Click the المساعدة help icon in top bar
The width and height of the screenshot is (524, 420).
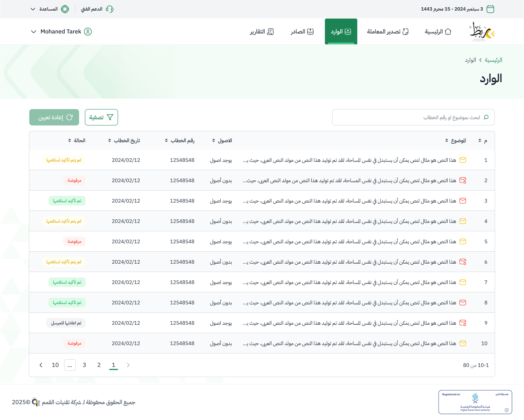pos(65,9)
